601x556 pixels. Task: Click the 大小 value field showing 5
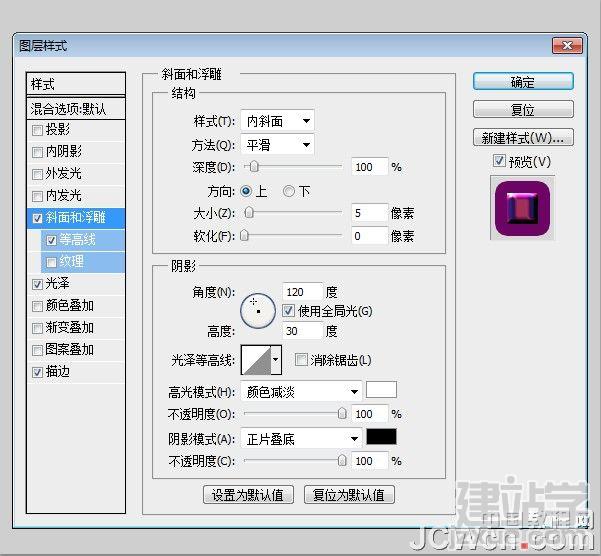(x=370, y=213)
